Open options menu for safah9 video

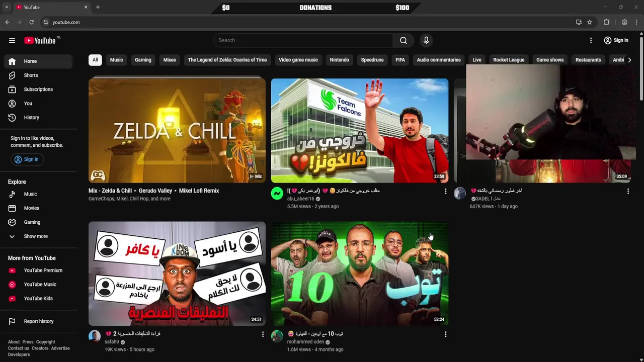(263, 334)
